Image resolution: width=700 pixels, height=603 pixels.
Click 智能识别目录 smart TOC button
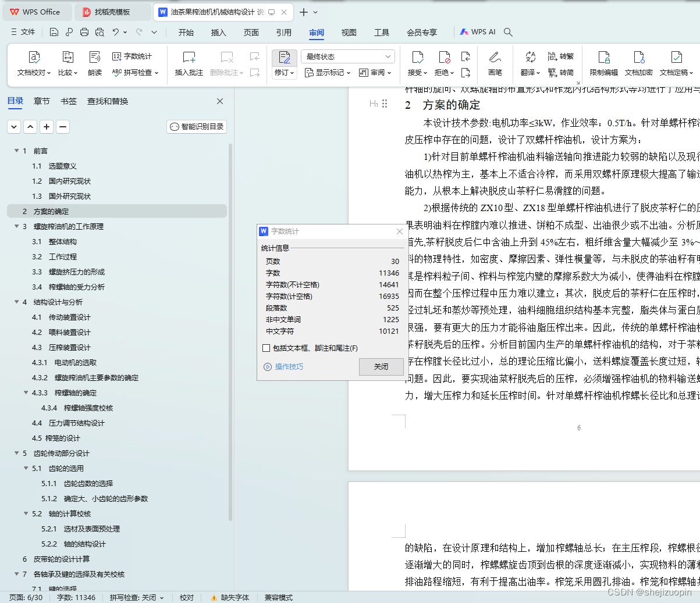click(x=197, y=127)
